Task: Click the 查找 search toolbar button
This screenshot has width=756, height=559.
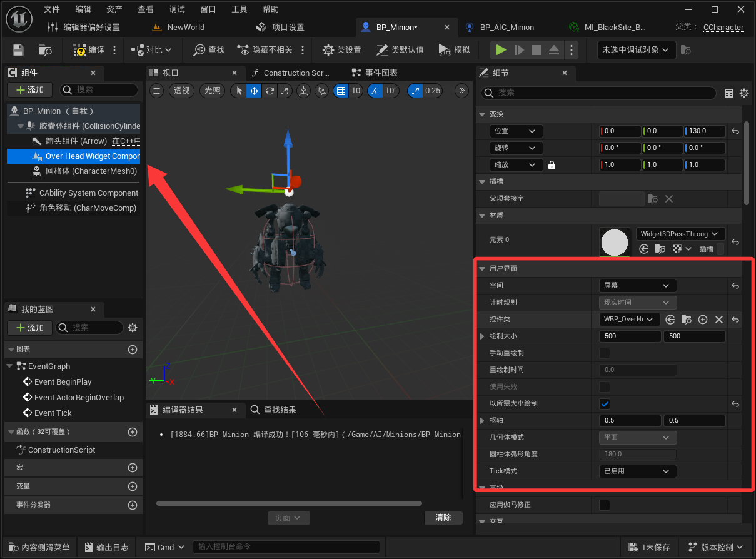Action: click(209, 50)
